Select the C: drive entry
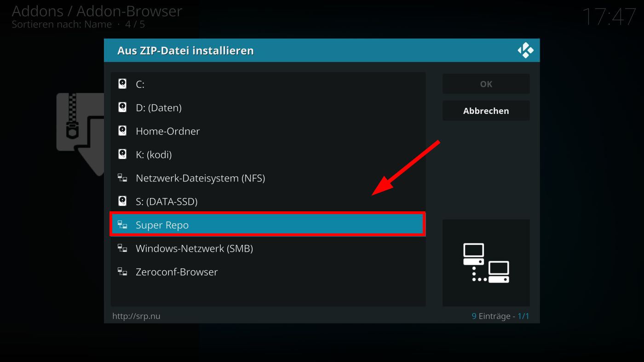 click(x=268, y=84)
